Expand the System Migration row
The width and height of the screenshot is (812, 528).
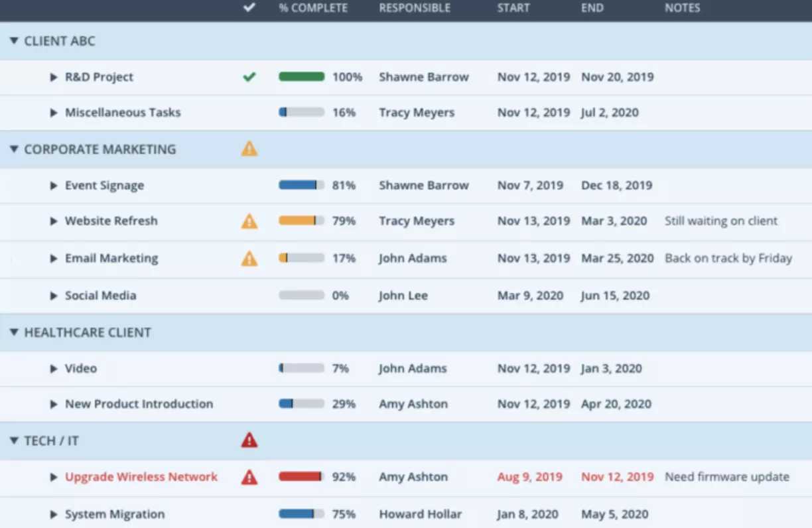point(54,514)
